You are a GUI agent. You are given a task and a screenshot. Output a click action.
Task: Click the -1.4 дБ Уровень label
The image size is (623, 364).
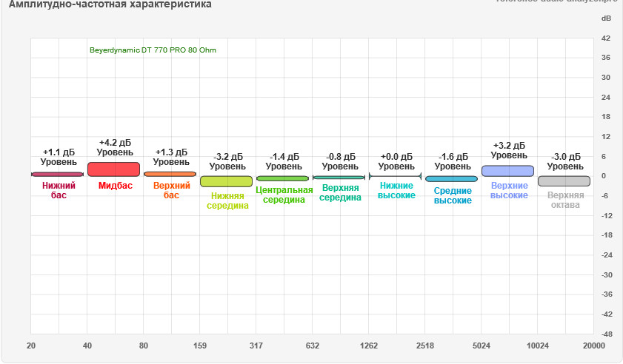pyautogui.click(x=284, y=161)
